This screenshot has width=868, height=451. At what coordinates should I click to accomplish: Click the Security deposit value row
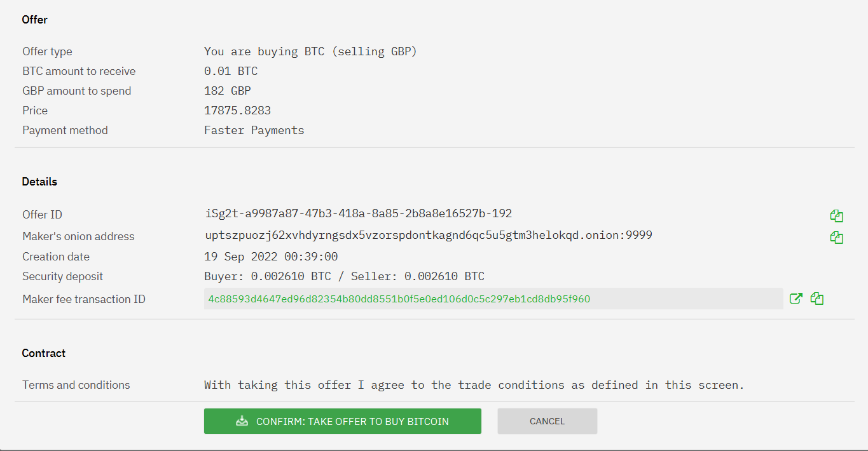[344, 276]
